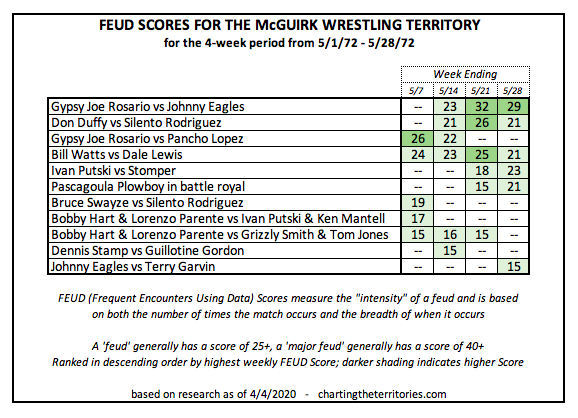Select the 32 score cell for 5/21
This screenshot has width=578, height=418.
(481, 107)
